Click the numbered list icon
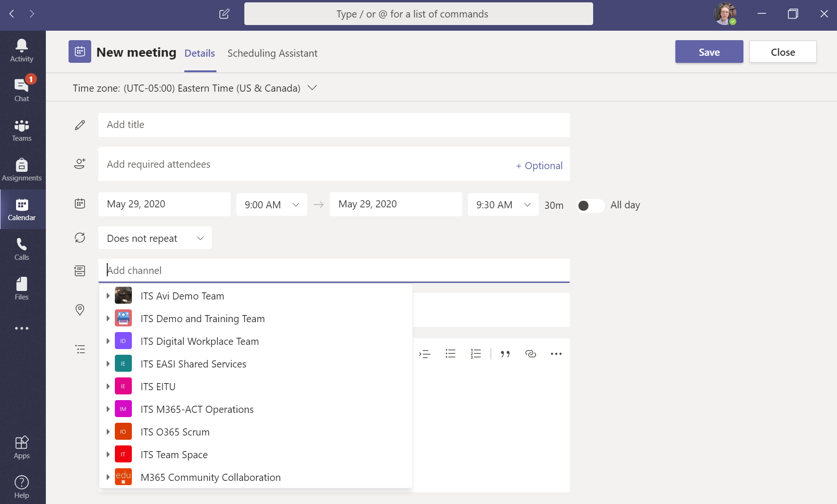Image resolution: width=837 pixels, height=504 pixels. pyautogui.click(x=476, y=354)
